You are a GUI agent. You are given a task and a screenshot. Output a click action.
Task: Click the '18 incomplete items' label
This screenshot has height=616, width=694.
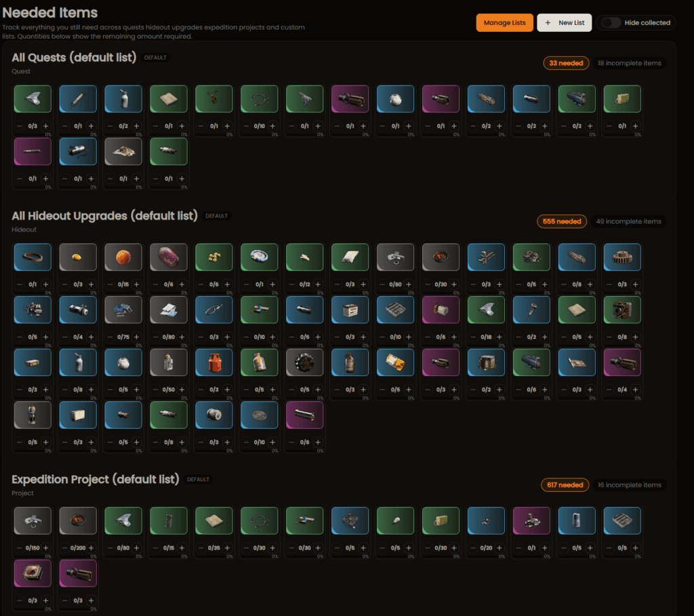click(628, 63)
